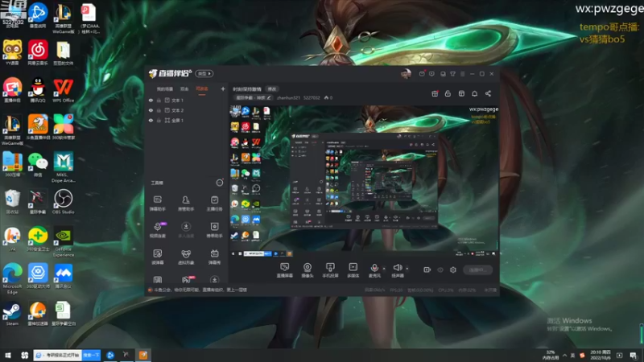Viewport: 644px width, 362px height.
Task: Open the 微信 WeChat desktop shortcut
Action: [37, 164]
